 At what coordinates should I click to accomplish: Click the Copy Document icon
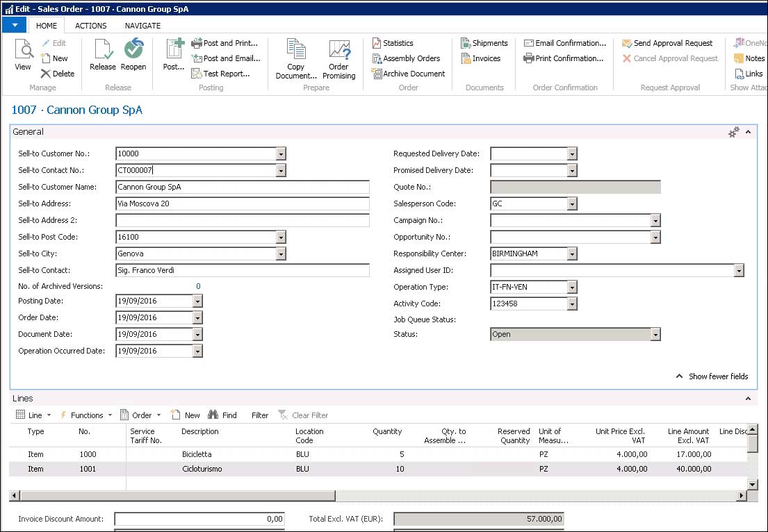click(x=296, y=50)
